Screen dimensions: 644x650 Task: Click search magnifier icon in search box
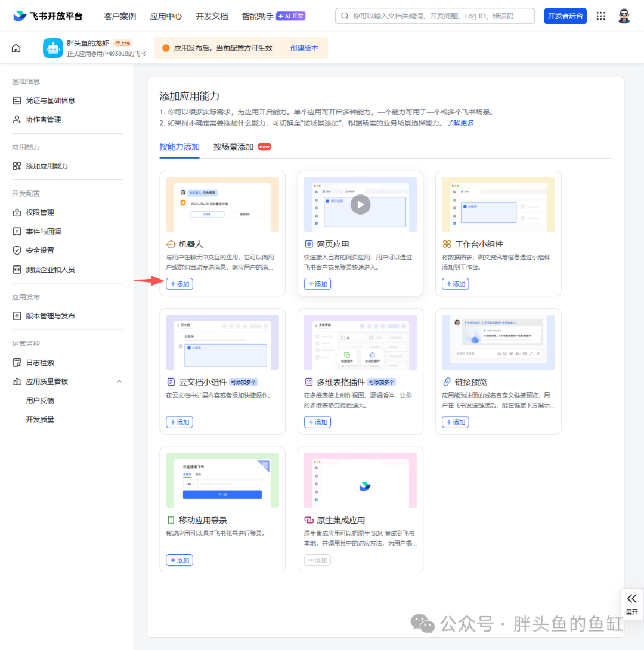345,16
